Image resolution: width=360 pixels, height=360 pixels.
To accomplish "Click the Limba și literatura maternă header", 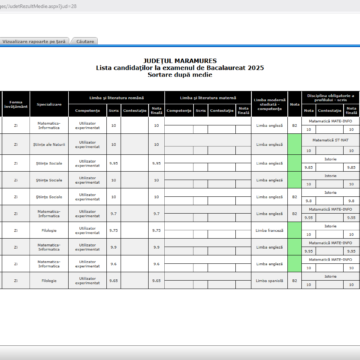I will point(208,98).
